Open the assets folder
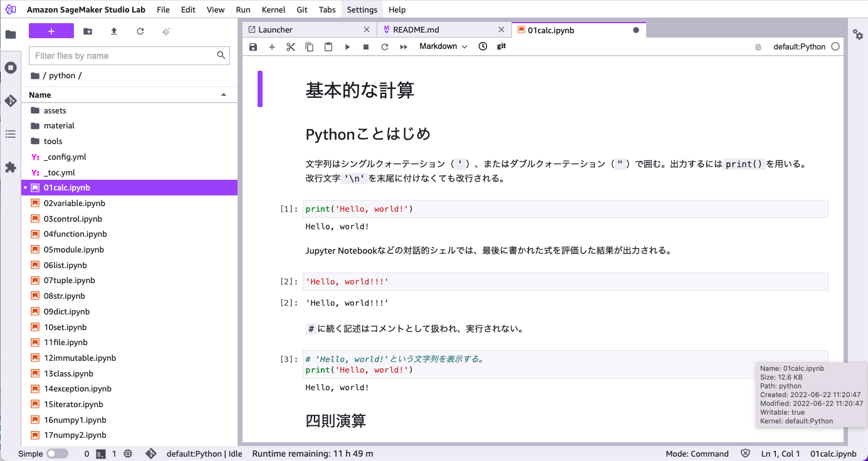The height and width of the screenshot is (461, 868). coord(55,110)
